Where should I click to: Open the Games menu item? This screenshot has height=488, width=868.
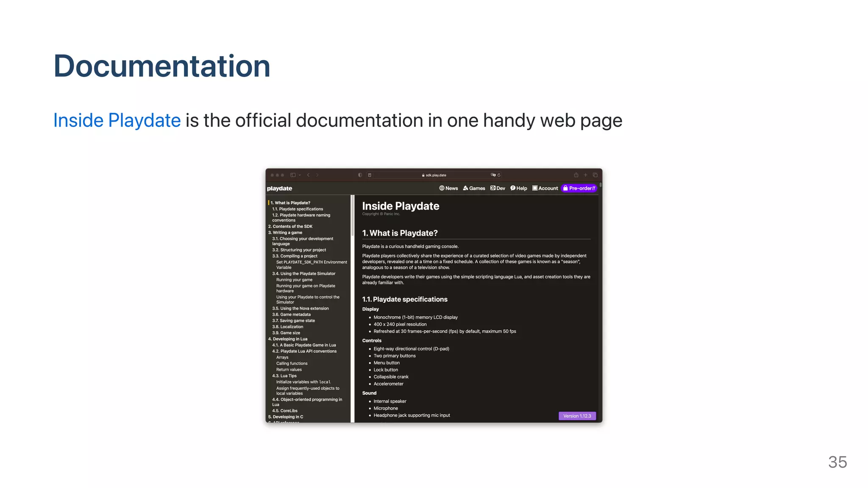tap(474, 189)
